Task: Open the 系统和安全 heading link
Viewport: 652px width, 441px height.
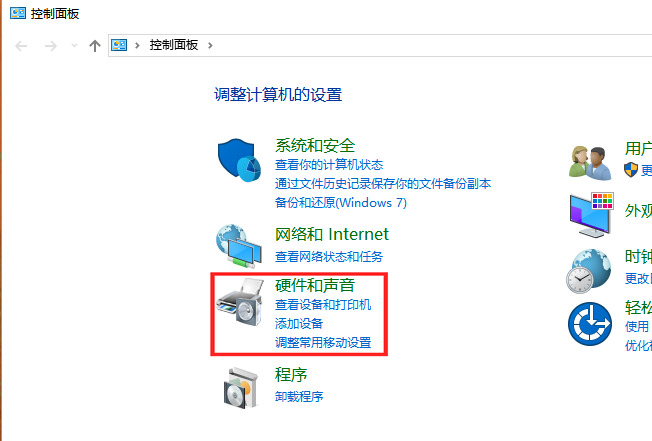Action: [315, 145]
